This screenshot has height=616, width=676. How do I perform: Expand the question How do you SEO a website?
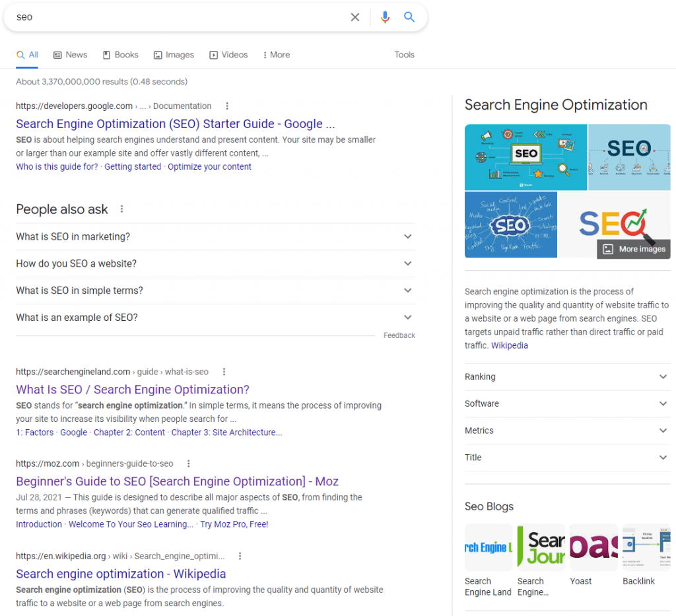[x=407, y=263]
